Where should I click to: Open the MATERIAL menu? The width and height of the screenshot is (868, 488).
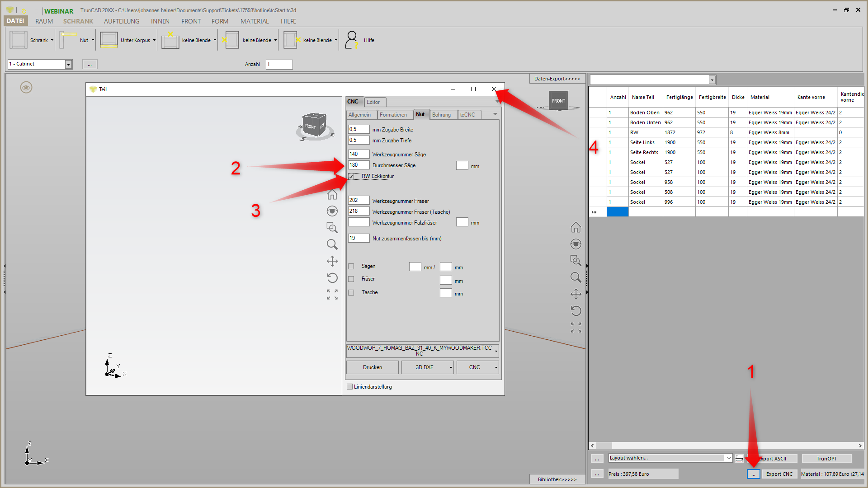click(x=255, y=21)
